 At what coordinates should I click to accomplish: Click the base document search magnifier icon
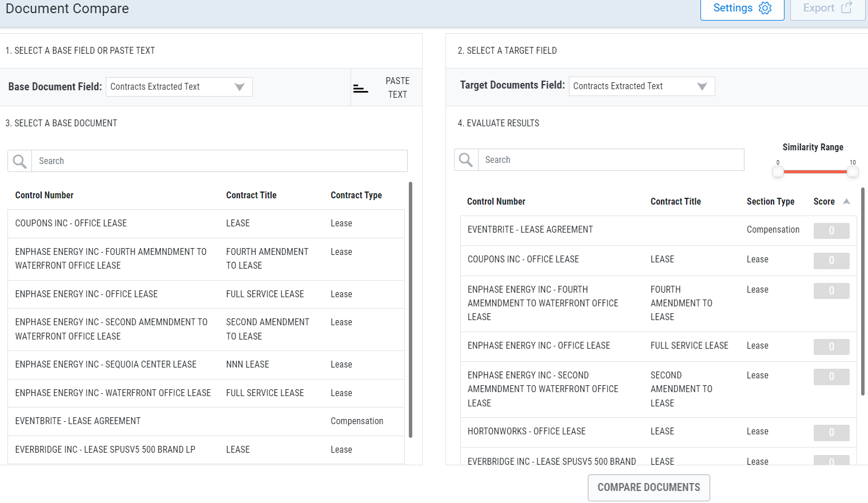20,161
